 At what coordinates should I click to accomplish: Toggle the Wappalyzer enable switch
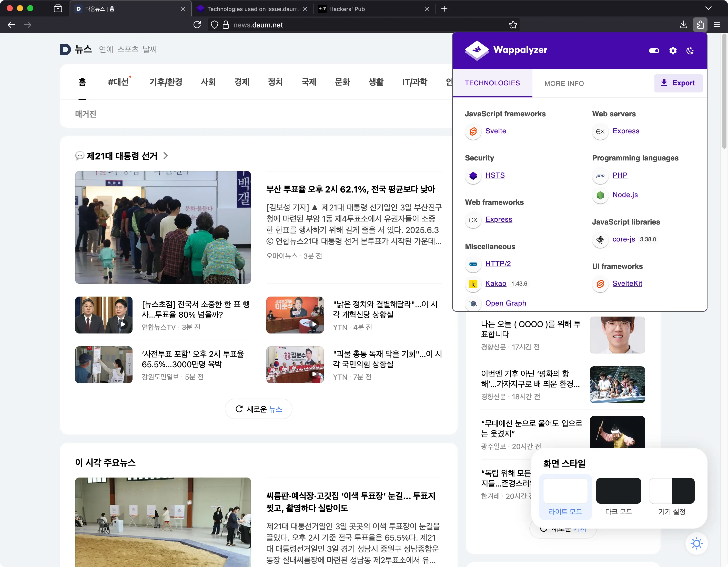(654, 51)
